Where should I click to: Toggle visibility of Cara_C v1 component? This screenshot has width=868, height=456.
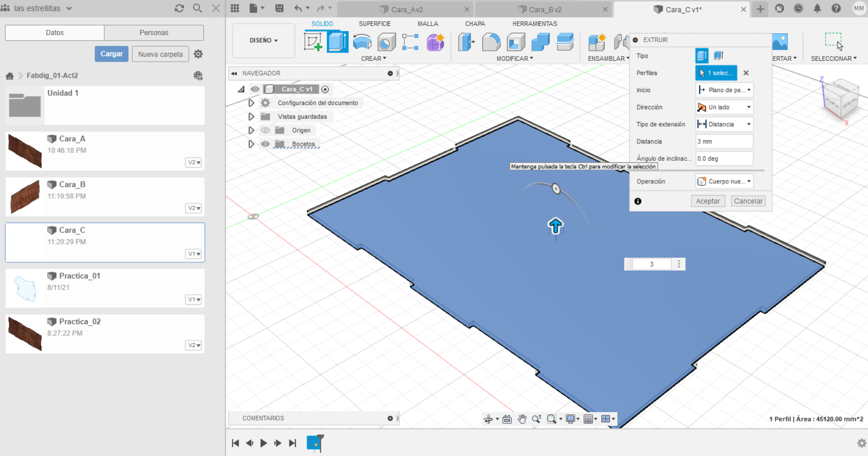(255, 89)
